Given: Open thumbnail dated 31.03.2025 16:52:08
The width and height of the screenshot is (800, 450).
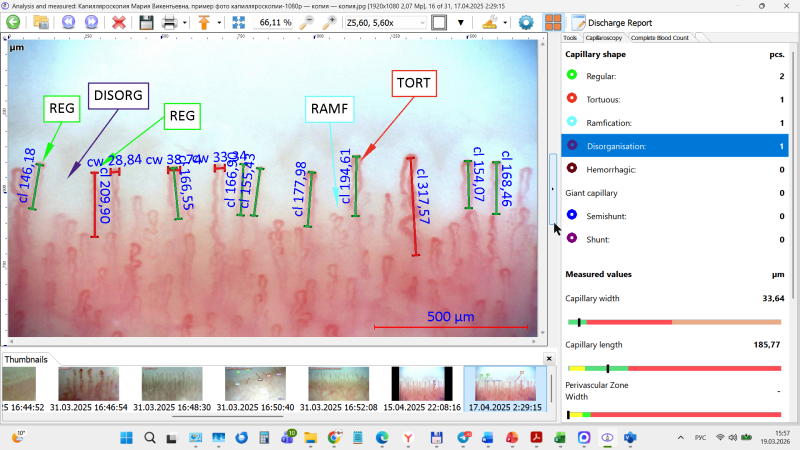Looking at the screenshot, I should coord(338,389).
